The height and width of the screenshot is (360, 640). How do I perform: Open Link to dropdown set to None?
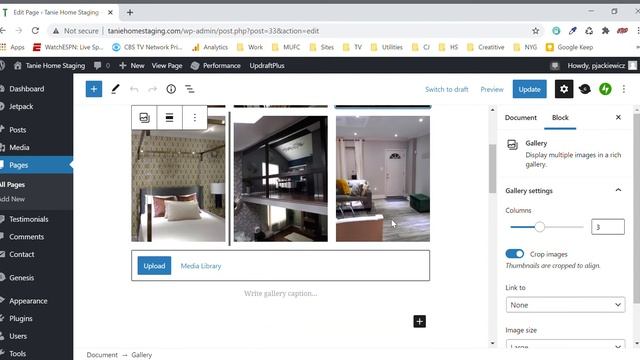(565, 305)
